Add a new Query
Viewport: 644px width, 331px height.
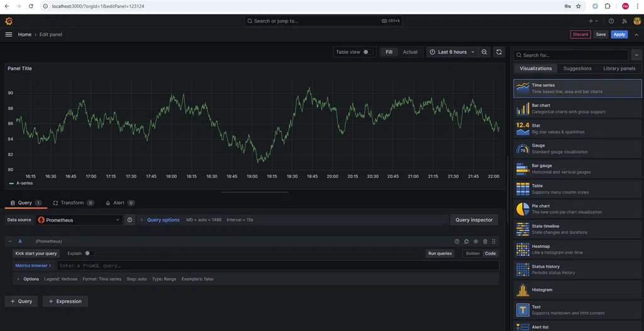pyautogui.click(x=21, y=301)
